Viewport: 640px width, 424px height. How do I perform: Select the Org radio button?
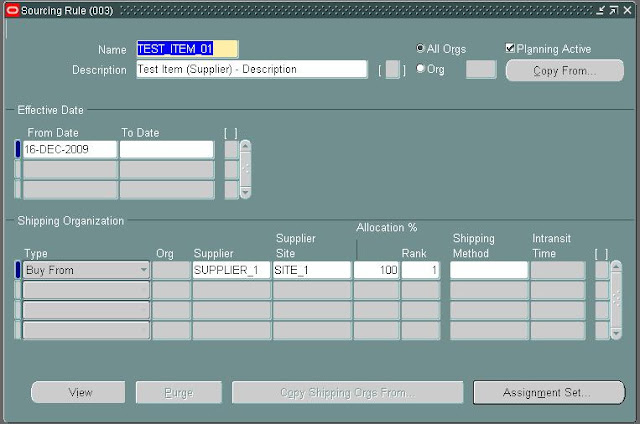point(420,68)
